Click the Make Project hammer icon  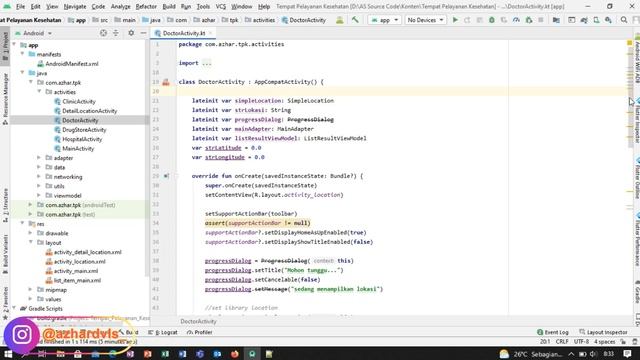[x=355, y=20]
